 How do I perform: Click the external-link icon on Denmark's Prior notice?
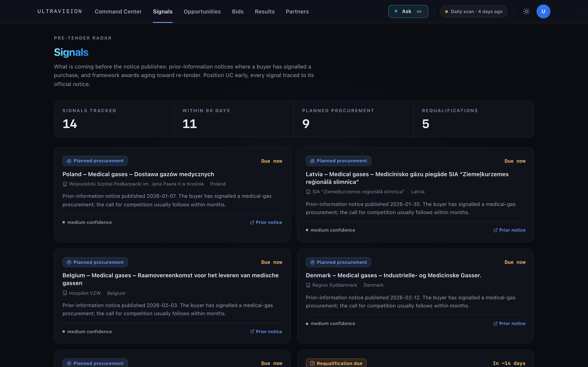coord(495,324)
